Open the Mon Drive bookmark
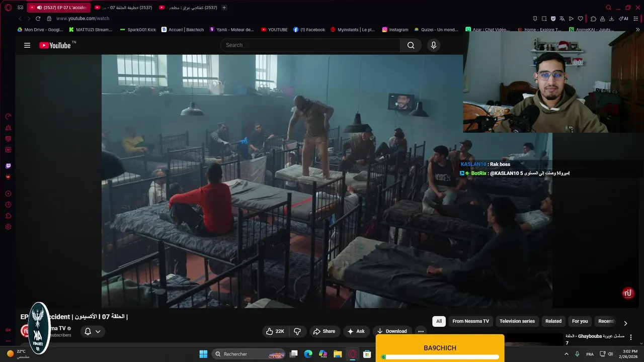 [40, 30]
